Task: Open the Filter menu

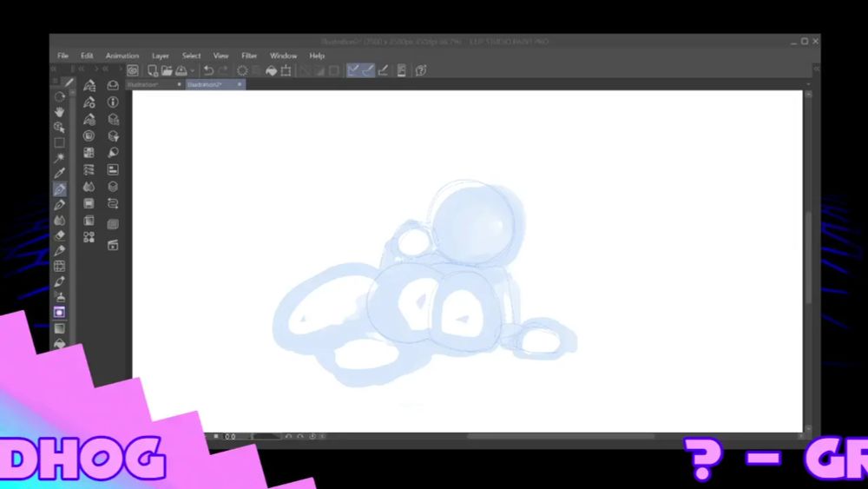Action: 249,56
